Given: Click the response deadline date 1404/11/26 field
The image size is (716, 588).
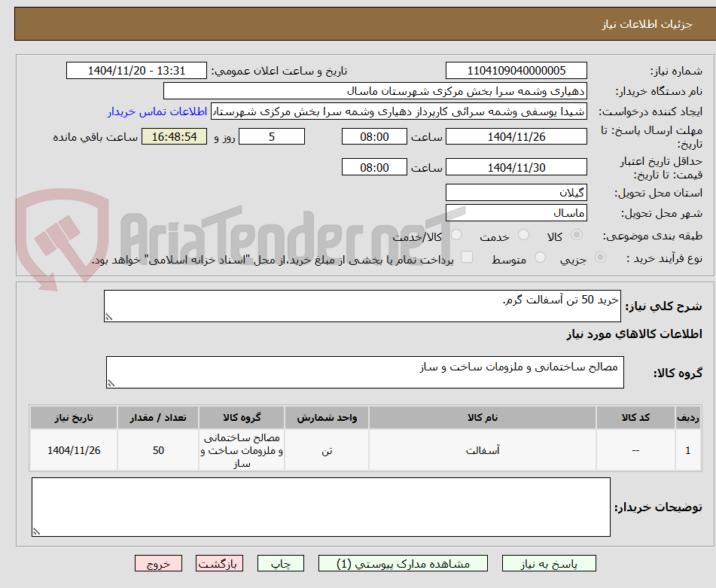Looking at the screenshot, I should pos(516,136).
